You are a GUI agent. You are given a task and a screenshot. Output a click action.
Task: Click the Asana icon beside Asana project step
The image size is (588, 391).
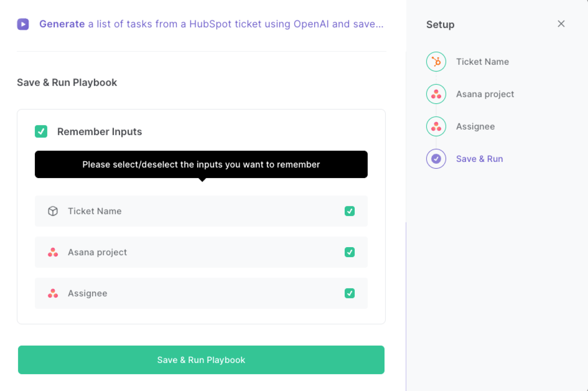[x=436, y=94]
